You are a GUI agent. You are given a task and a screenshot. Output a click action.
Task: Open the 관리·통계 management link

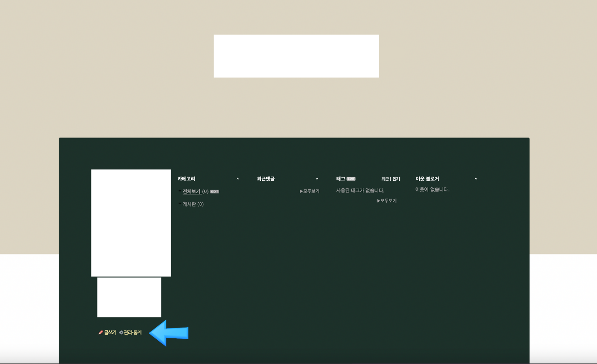pos(132,332)
